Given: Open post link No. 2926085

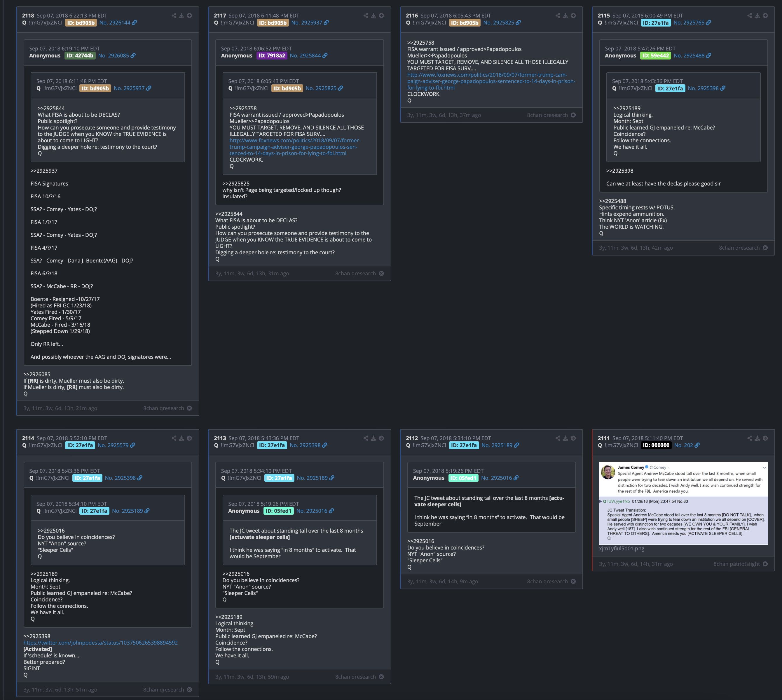Looking at the screenshot, I should tap(114, 55).
